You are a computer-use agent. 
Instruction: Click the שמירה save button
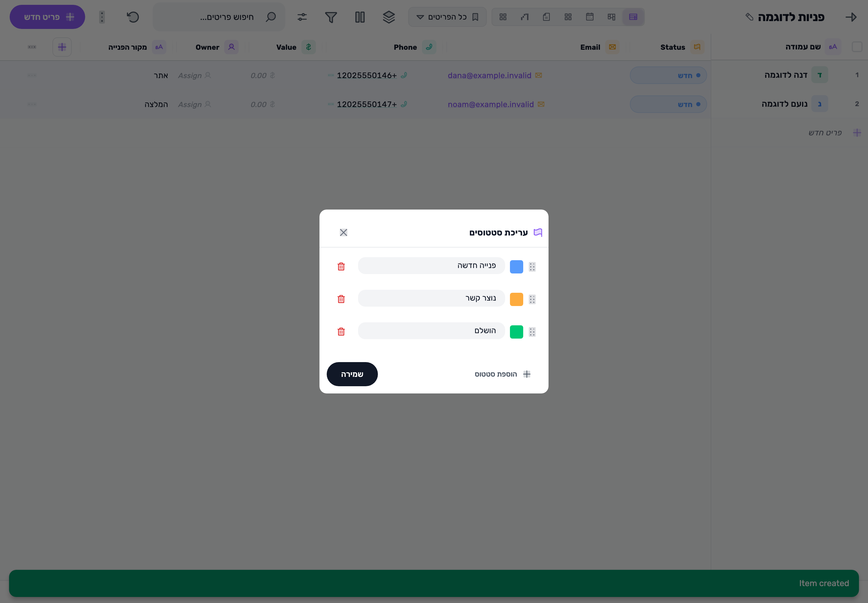352,374
